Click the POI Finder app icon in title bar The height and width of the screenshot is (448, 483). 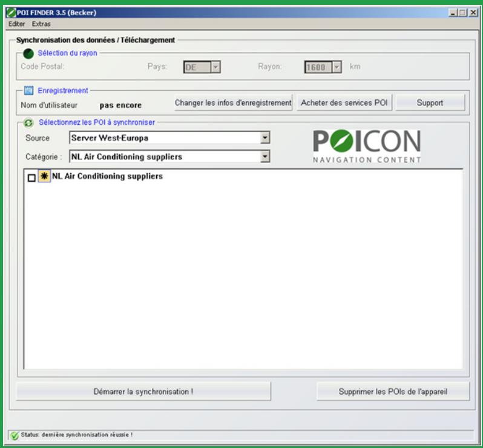click(11, 13)
